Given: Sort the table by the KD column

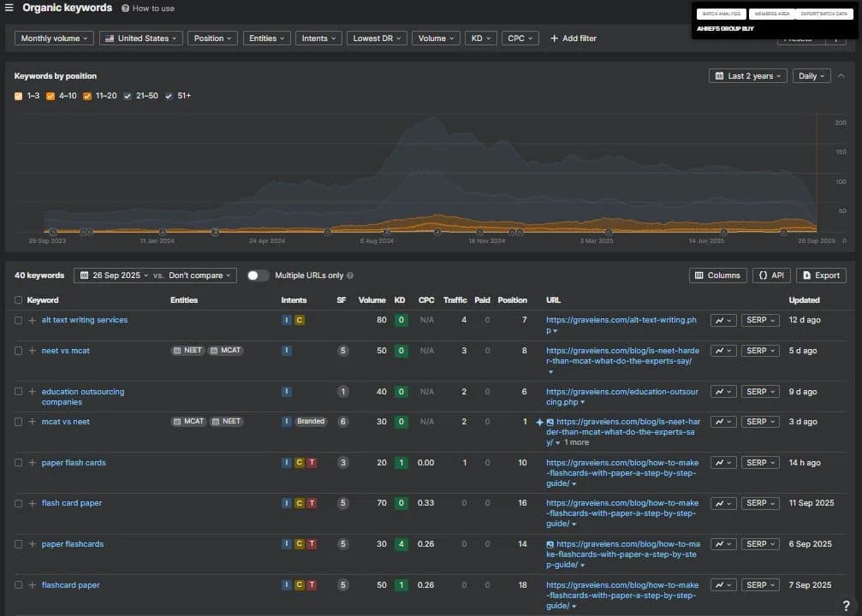Looking at the screenshot, I should 400,300.
